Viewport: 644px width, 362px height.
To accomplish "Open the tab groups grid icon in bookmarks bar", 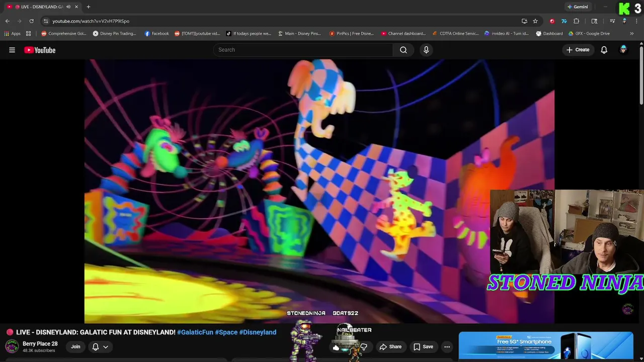I will pyautogui.click(x=29, y=34).
